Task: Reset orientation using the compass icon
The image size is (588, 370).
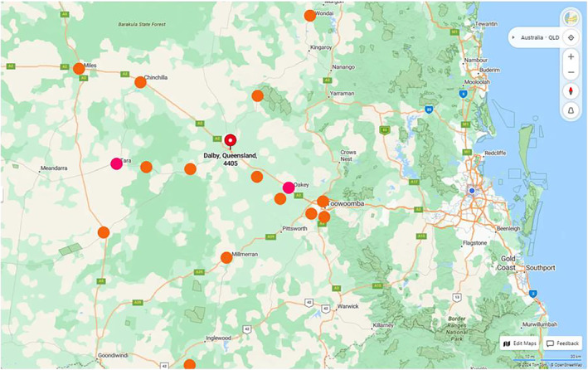Action: pyautogui.click(x=571, y=91)
